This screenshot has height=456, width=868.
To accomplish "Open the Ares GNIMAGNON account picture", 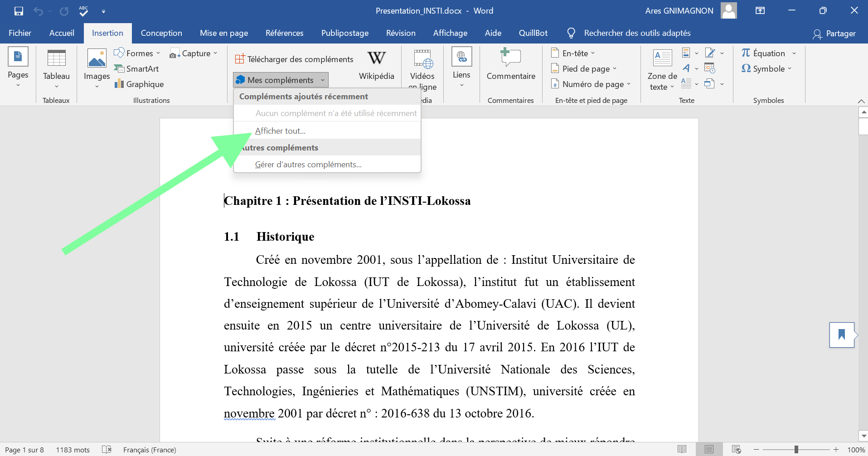I will pyautogui.click(x=729, y=10).
